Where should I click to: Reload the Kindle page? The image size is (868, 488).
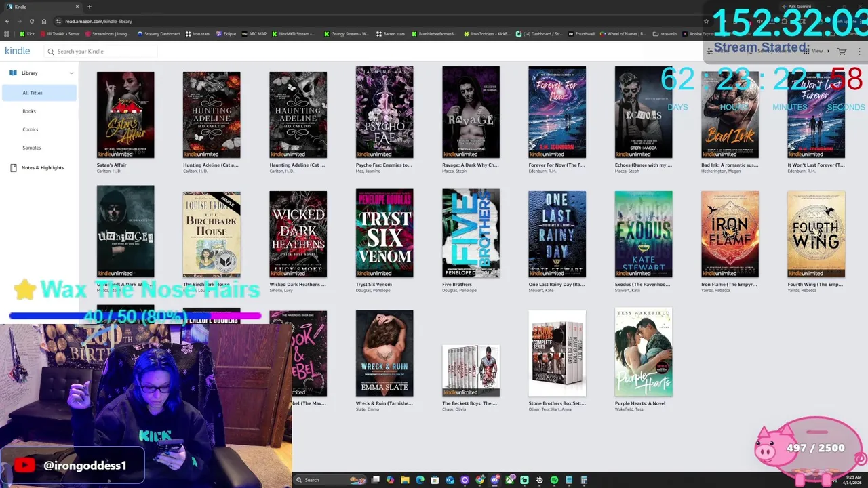click(32, 21)
